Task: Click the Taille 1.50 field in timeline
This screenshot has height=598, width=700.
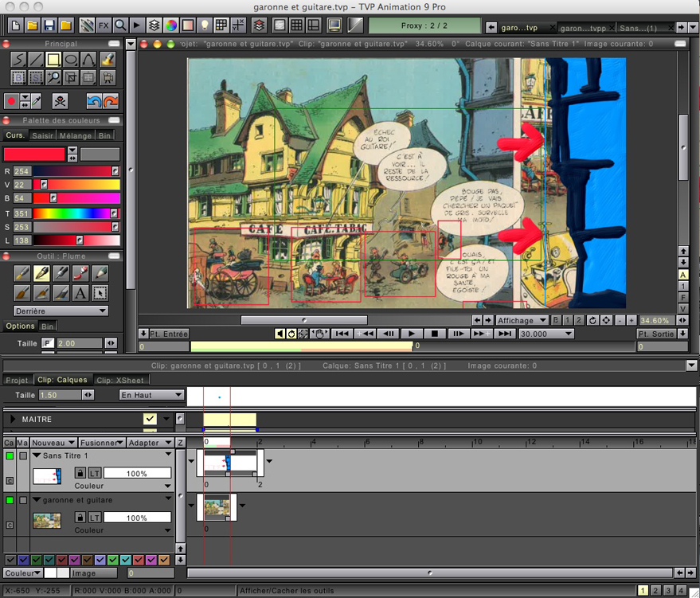Action: coord(60,395)
